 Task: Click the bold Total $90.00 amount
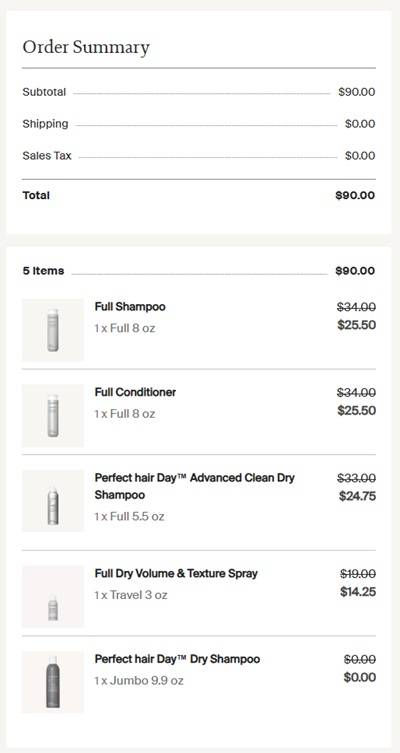point(355,195)
